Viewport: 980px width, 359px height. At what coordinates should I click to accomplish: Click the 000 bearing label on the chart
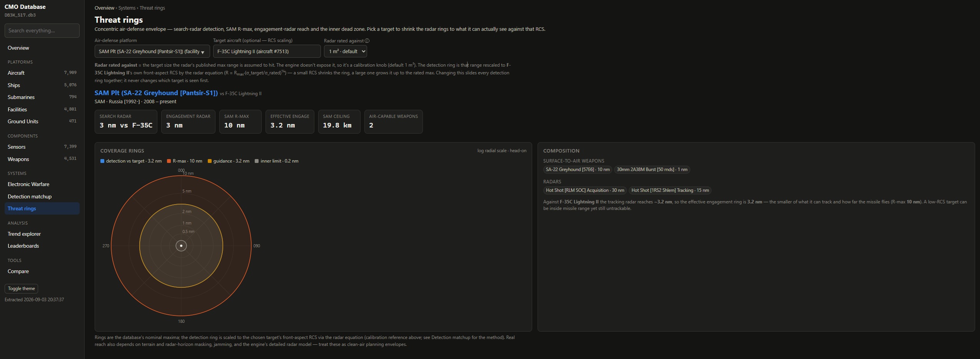181,170
